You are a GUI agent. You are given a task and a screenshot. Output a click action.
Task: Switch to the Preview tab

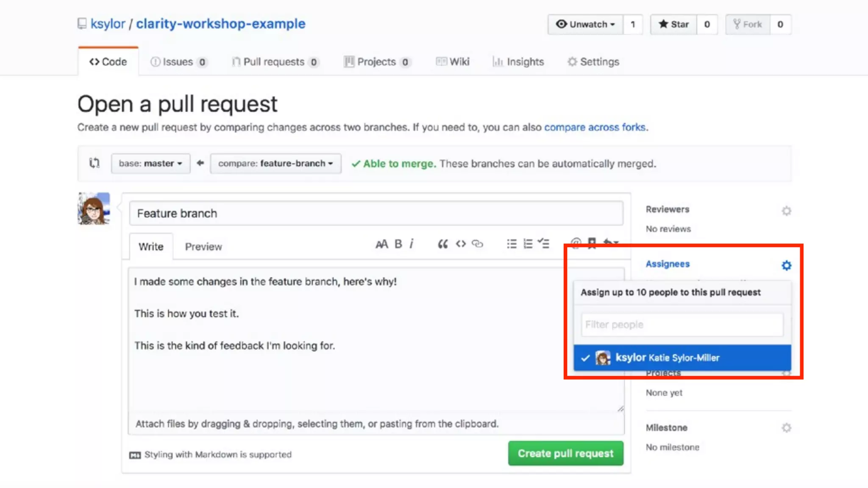coord(203,247)
